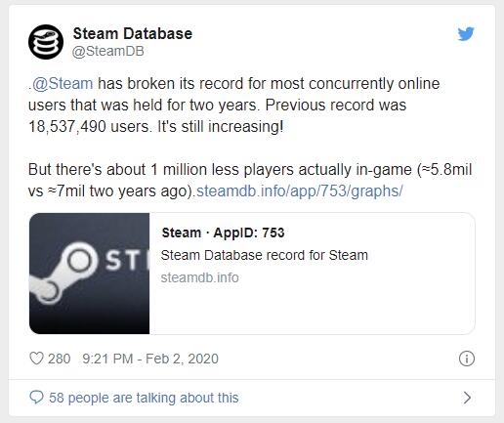Click the Steam Database profile avatar
The width and height of the screenshot is (504, 423).
(x=46, y=42)
